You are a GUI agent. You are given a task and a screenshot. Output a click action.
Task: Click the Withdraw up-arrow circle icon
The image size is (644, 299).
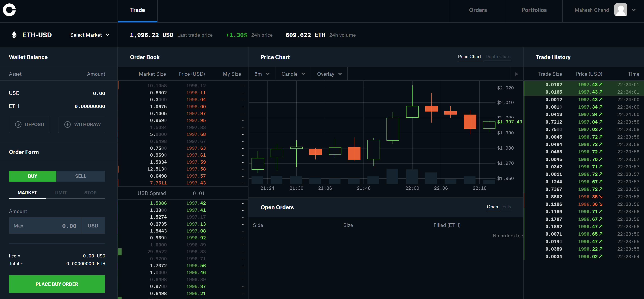pos(67,124)
